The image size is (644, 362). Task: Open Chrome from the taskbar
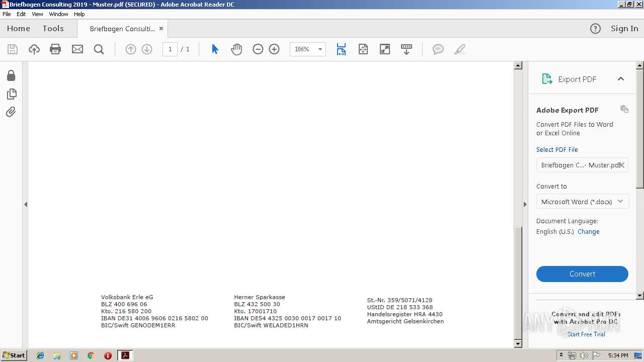(91, 355)
